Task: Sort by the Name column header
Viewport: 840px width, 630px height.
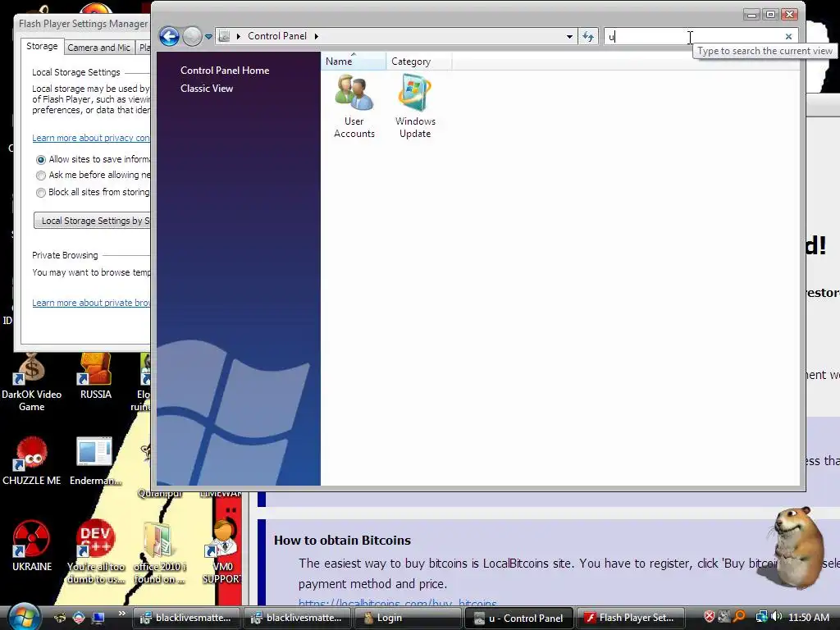Action: pos(353,61)
